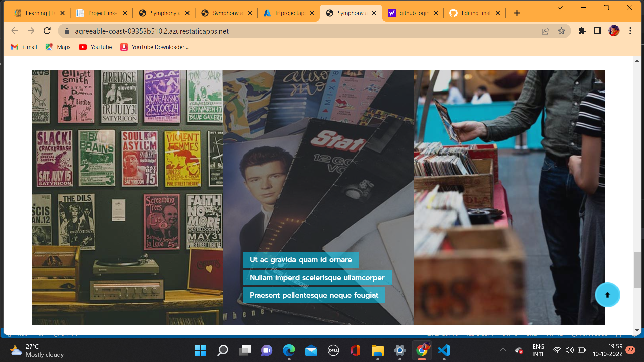This screenshot has height=362, width=644.
Task: Toggle the browser side panel
Action: pos(598,31)
